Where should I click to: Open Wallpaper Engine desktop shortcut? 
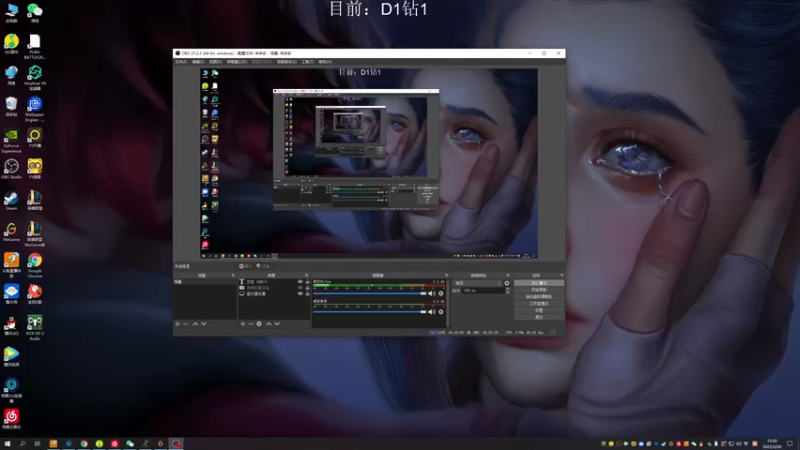35,109
